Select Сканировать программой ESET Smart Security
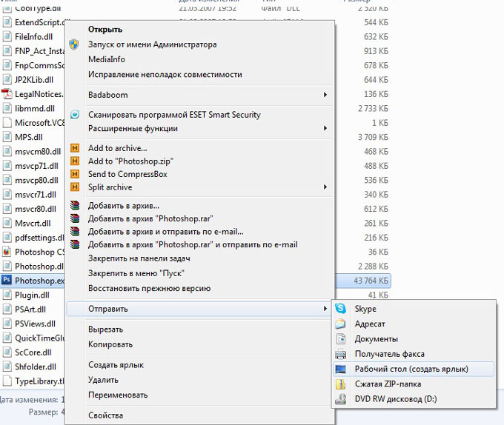Screen dimensions: 504x425 (x=174, y=115)
